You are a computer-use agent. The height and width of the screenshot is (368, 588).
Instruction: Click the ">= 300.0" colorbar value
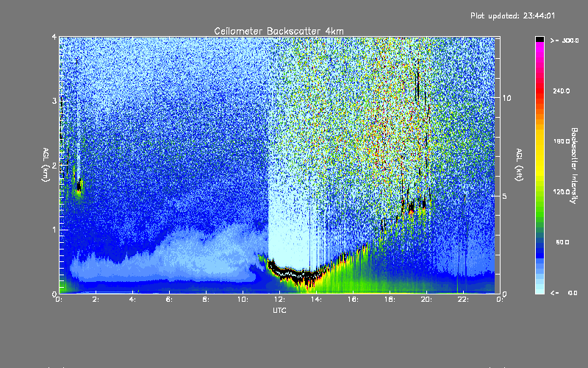tap(564, 40)
